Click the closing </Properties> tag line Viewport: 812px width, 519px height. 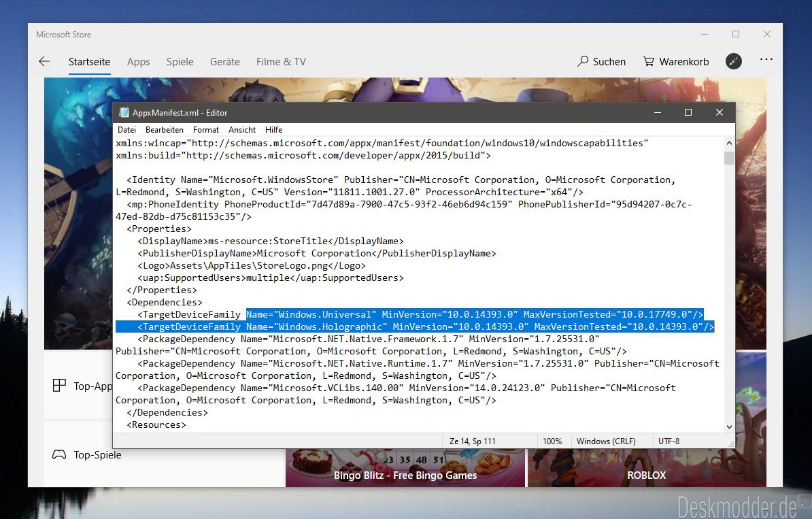pos(162,290)
